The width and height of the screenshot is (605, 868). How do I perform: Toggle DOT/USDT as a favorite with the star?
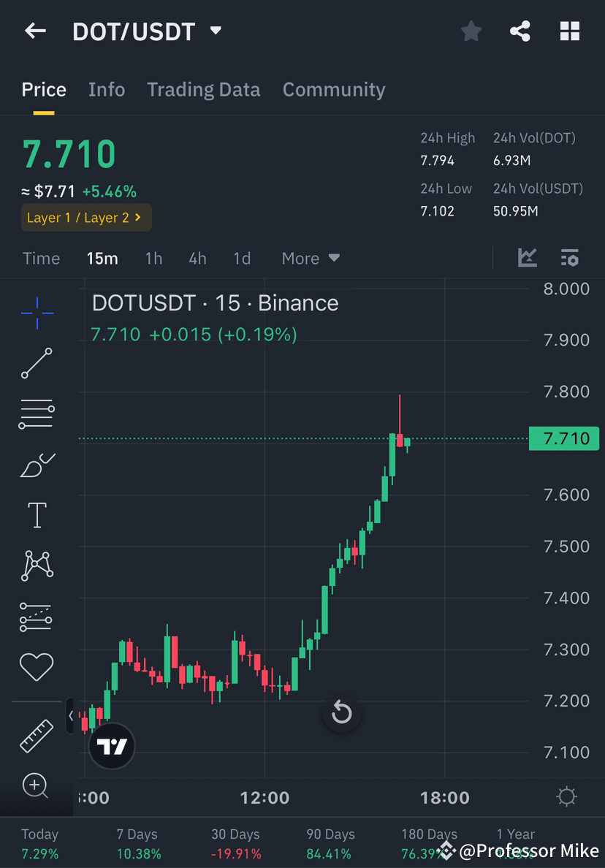click(471, 31)
